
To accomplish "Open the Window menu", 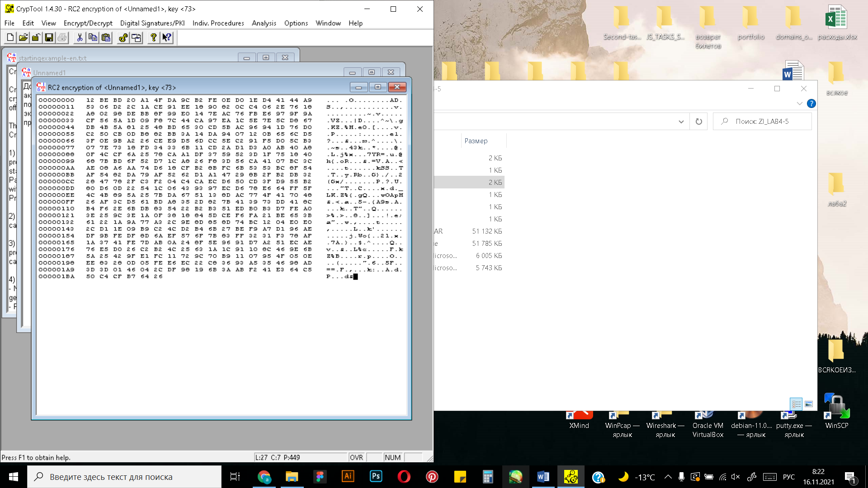I will coord(328,23).
